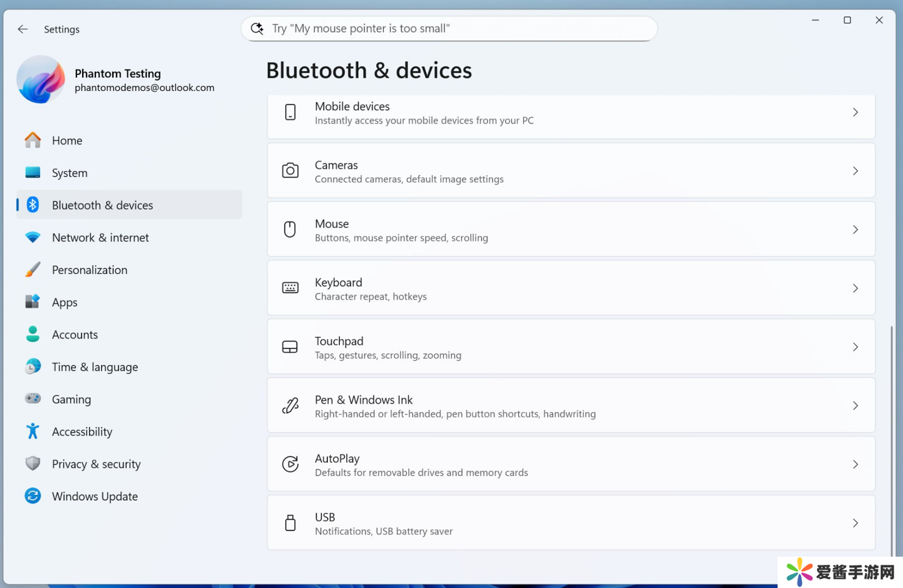Click the Cameras icon in device list
This screenshot has width=903, height=588.
tap(290, 171)
